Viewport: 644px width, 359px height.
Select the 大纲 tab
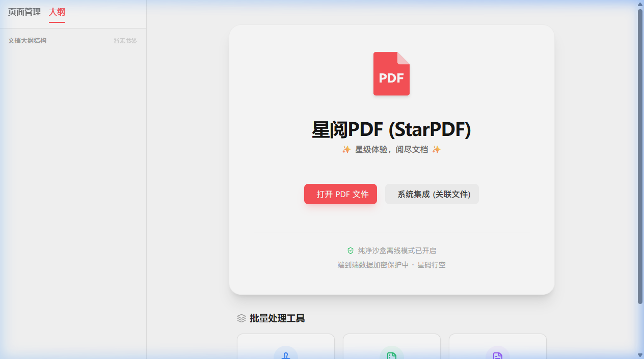point(57,12)
